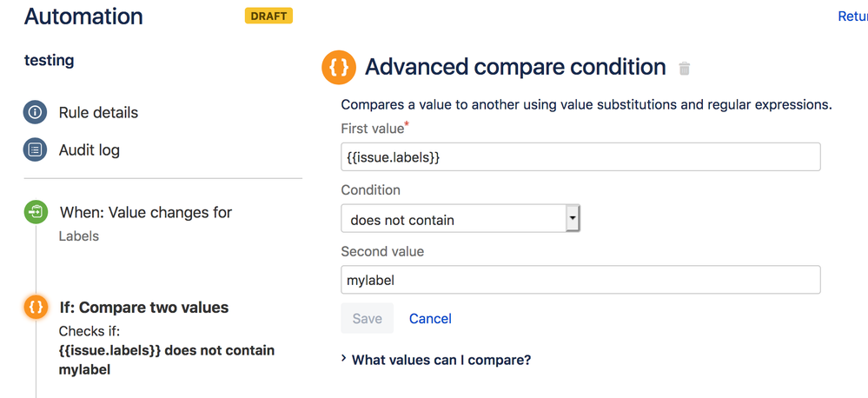This screenshot has height=398, width=868.
Task: Select the 'If: Compare two values' step
Action: 143,308
